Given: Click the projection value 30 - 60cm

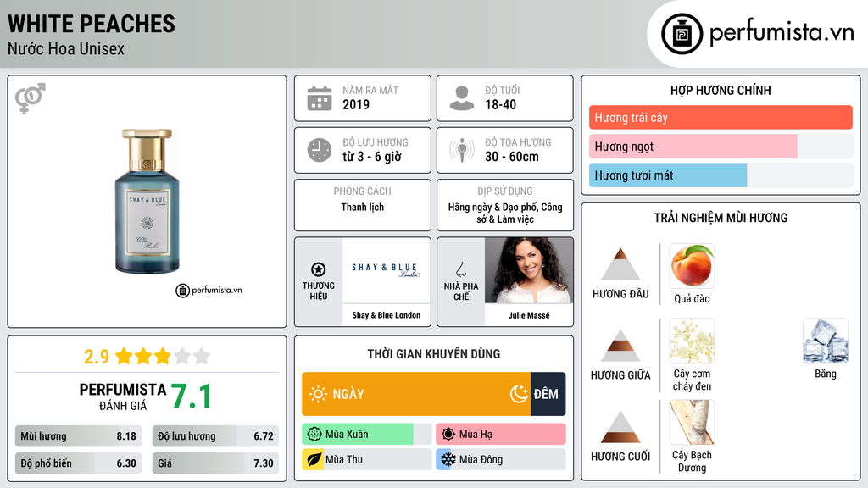Looking at the screenshot, I should 512,157.
